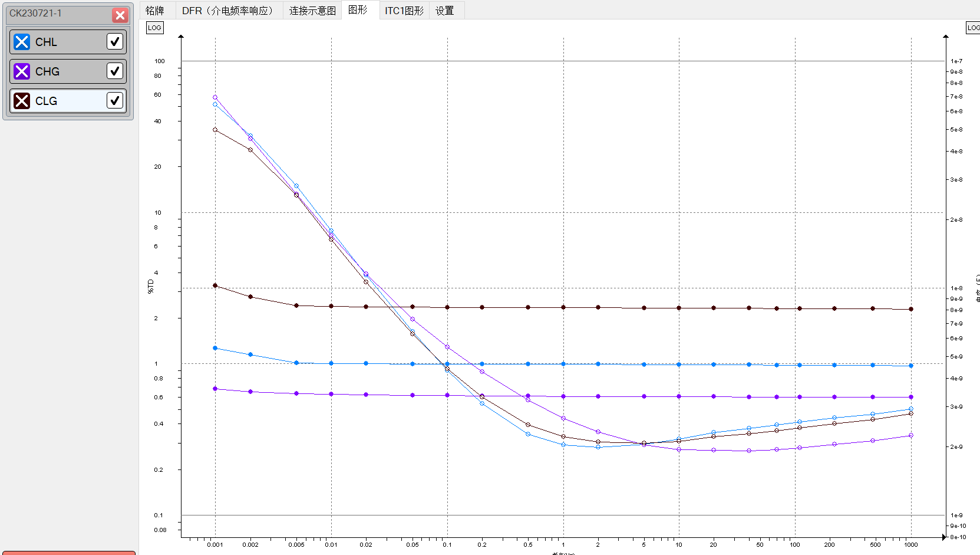Click the dark CLG color marker icon
Image resolution: width=980 pixels, height=555 pixels.
click(x=22, y=100)
